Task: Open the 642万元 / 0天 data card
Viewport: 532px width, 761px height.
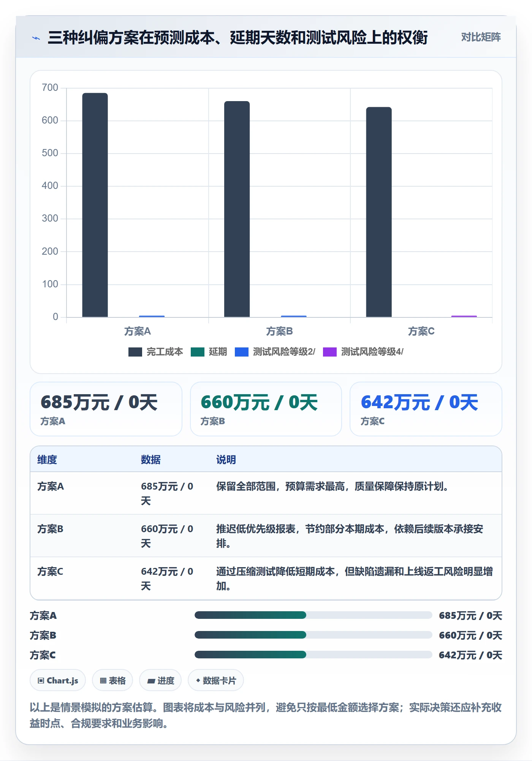Action: pos(426,409)
